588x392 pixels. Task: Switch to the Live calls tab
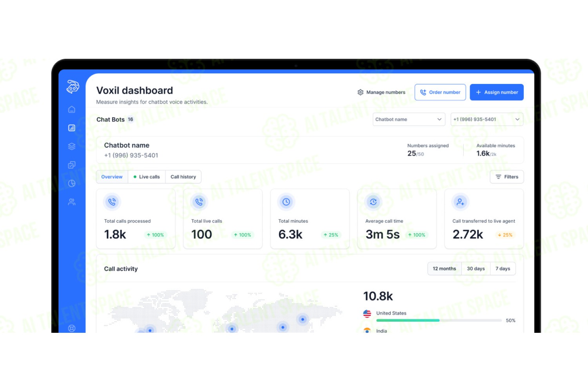click(x=147, y=177)
